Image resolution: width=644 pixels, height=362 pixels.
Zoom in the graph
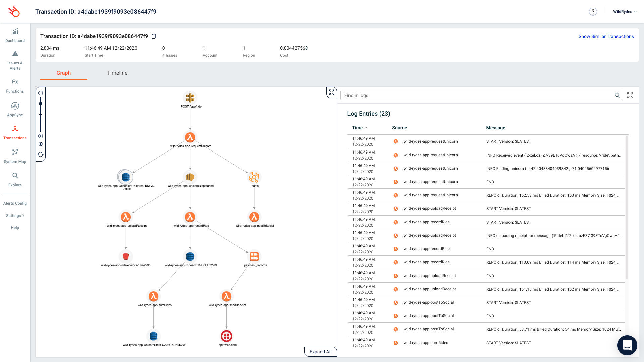[x=41, y=136]
